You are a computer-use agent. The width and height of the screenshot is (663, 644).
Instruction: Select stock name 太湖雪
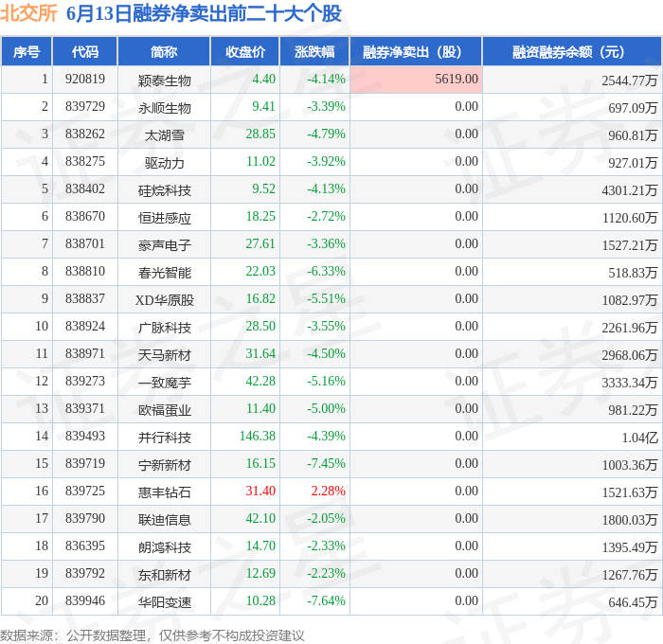click(165, 135)
